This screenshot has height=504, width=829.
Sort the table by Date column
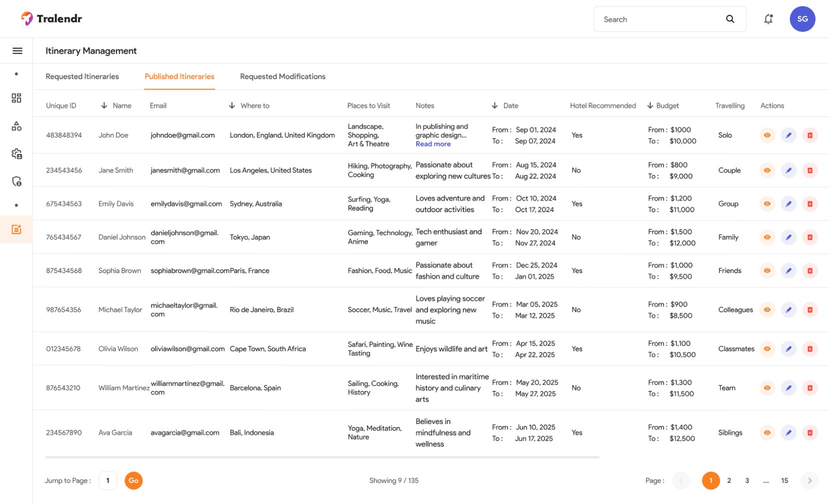[494, 105]
